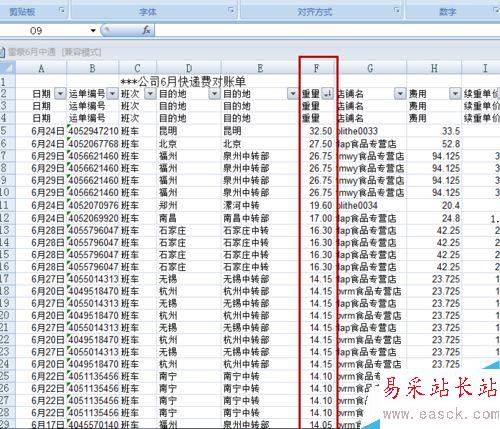Viewport: 500px width, 429px height.
Task: Select column E header
Action: coord(260,68)
